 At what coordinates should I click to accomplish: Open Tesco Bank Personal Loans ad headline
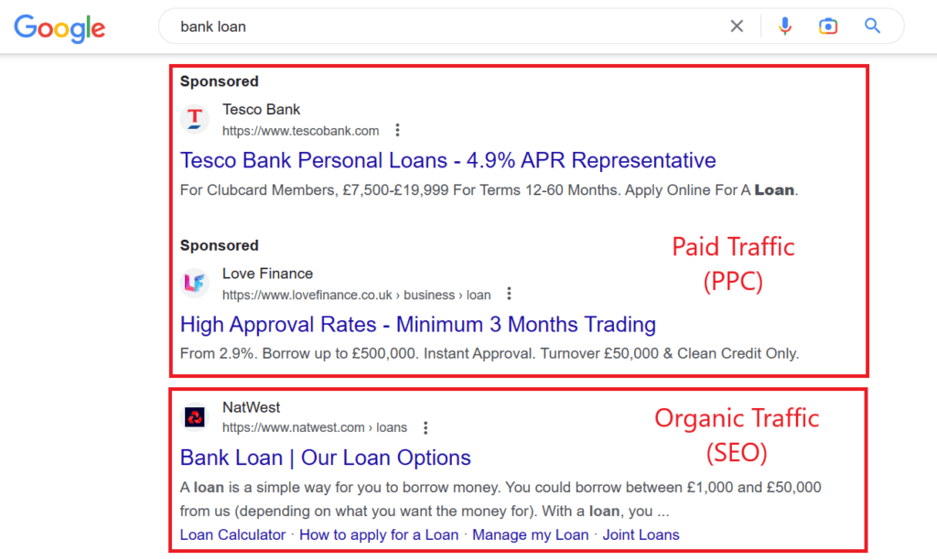click(x=448, y=160)
